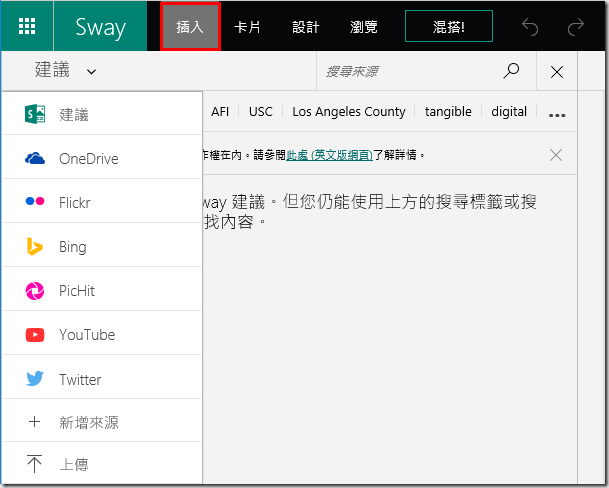Click the magnifier search icon
The height and width of the screenshot is (488, 609).
(511, 71)
